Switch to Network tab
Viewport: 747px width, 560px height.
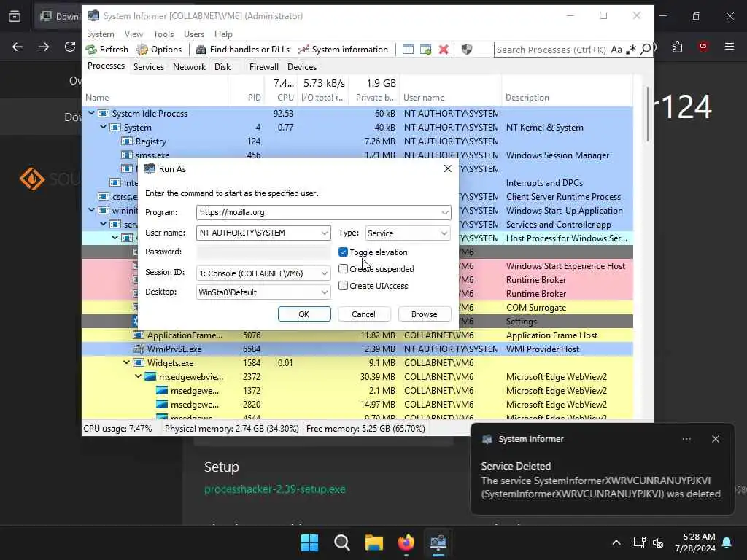[189, 66]
